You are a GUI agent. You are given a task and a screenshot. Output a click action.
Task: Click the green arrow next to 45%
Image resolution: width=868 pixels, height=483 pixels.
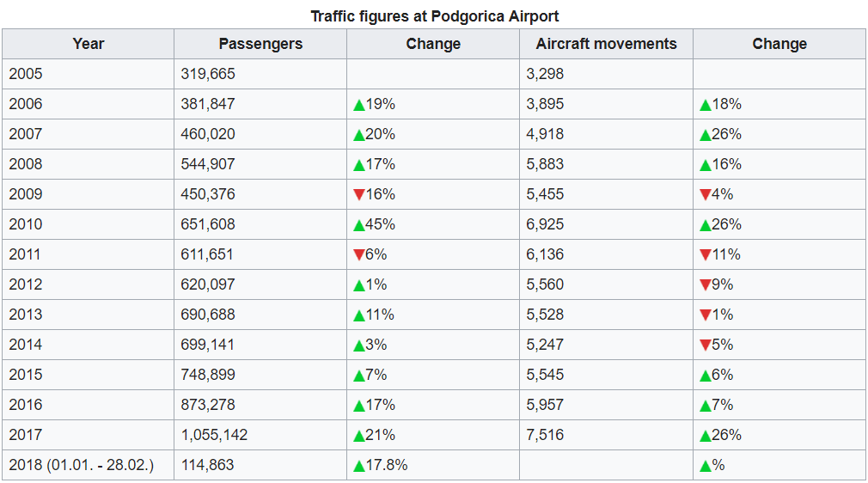coord(359,225)
